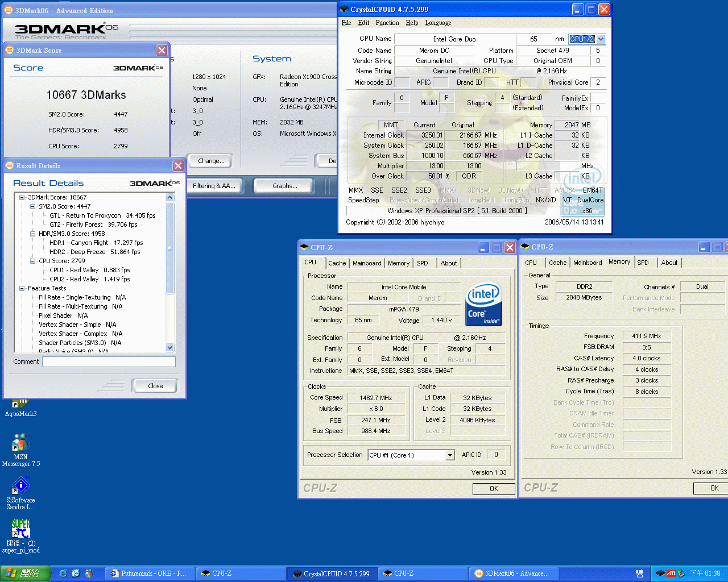Click OK in the CPU-Z processor window
Image resolution: width=728 pixels, height=582 pixels.
(x=494, y=488)
